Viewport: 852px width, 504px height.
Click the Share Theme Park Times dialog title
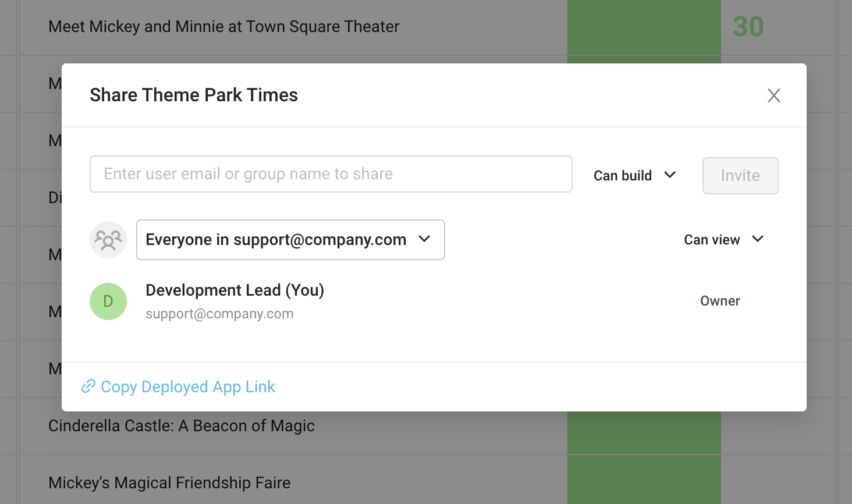point(194,94)
